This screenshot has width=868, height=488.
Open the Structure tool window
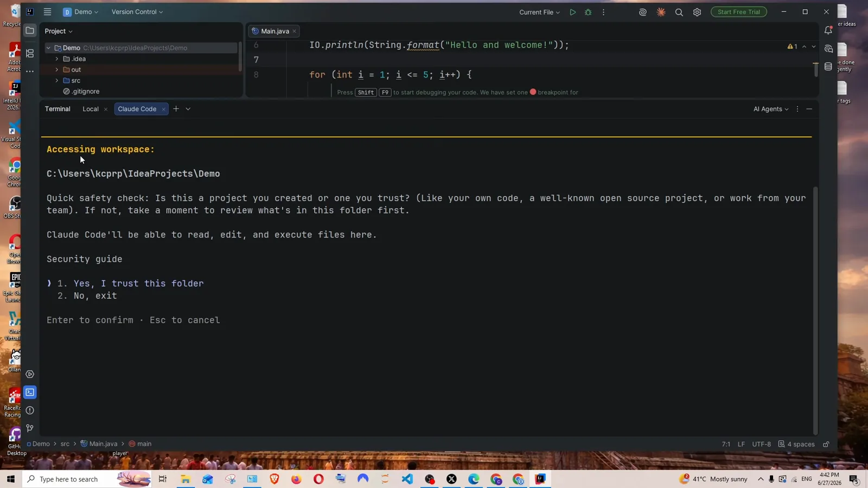pos(30,53)
